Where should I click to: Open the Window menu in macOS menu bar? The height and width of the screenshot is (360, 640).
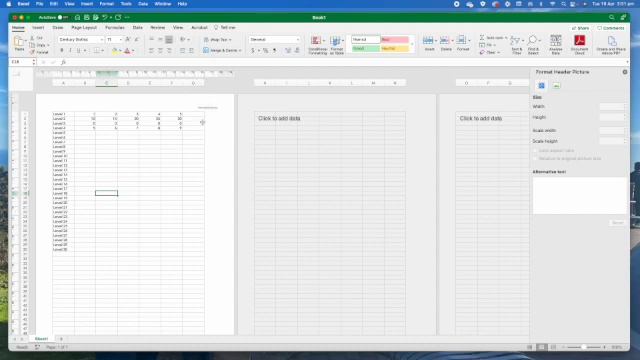pyautogui.click(x=163, y=4)
